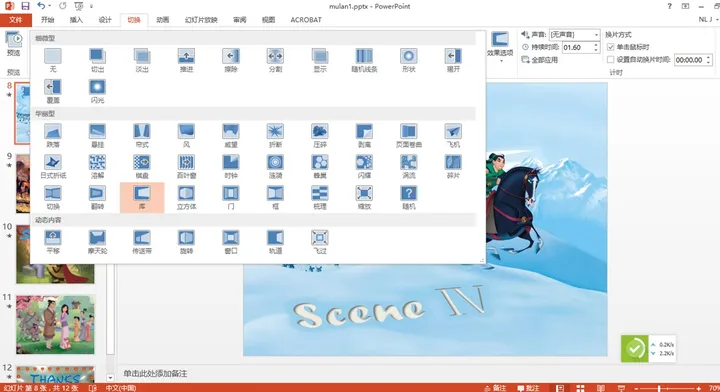
Task: Choose the 折断 (Fracture) transition
Action: click(x=276, y=135)
